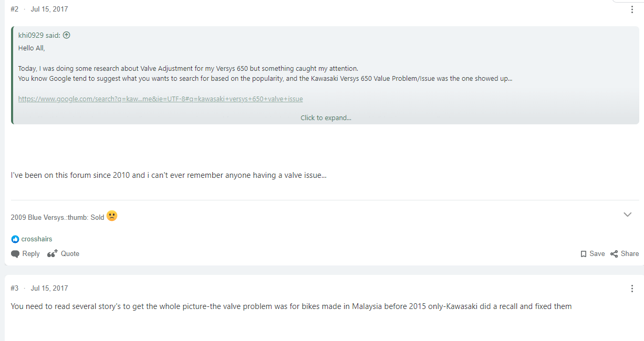The height and width of the screenshot is (341, 644).
Task: Click the Jul 15, 2017 date on post #3
Action: [x=49, y=289]
